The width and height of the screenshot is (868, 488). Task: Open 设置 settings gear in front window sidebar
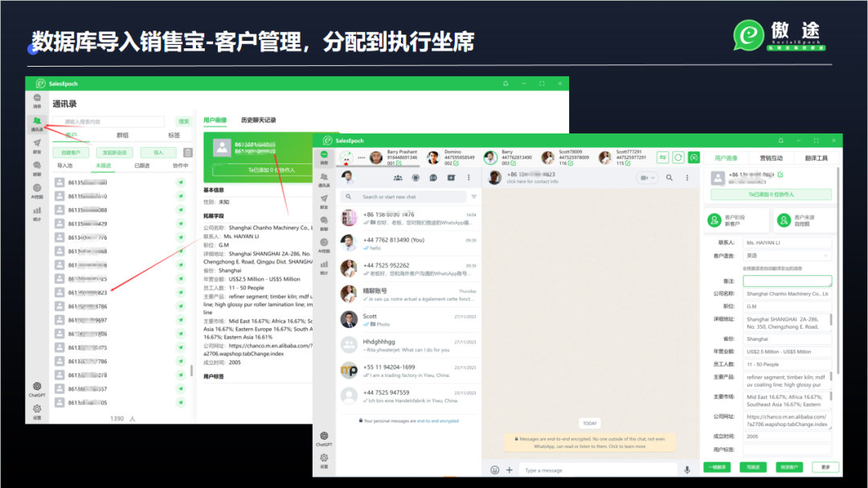tap(325, 461)
